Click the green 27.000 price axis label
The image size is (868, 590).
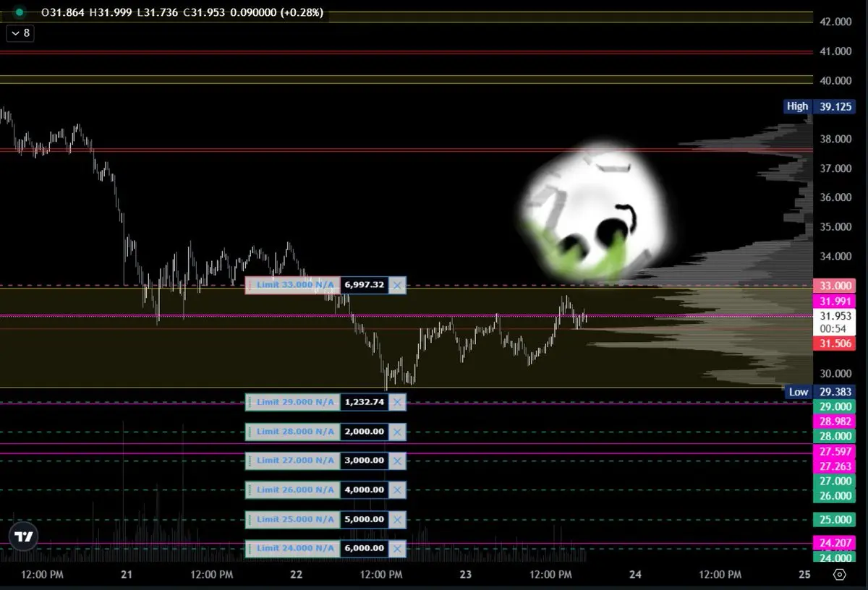click(835, 481)
